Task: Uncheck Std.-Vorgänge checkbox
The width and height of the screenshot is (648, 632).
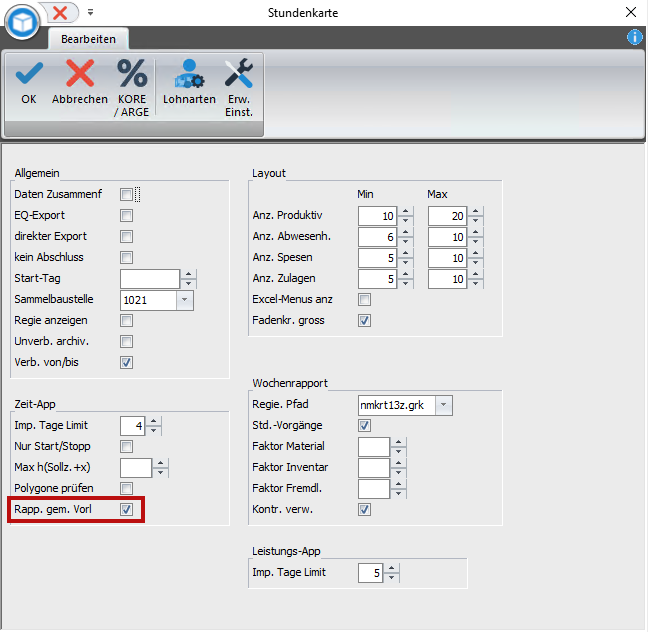Action: point(364,425)
